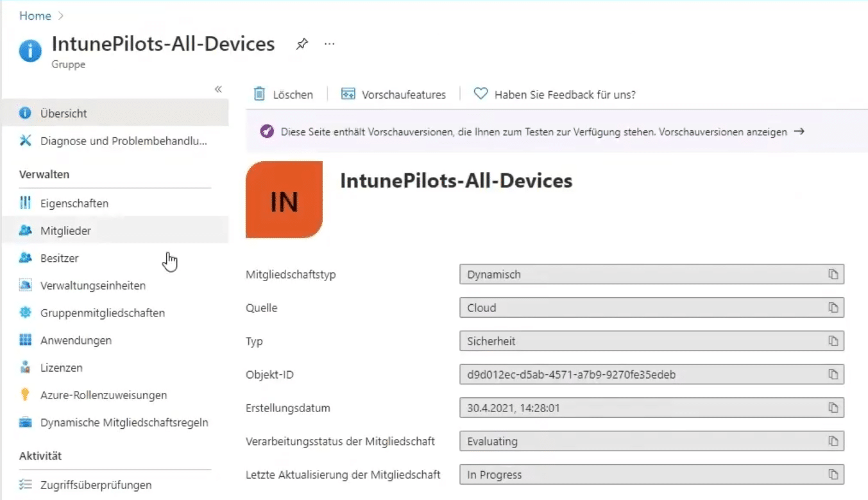Click the Aktivität section heading
The image size is (868, 500).
40,456
